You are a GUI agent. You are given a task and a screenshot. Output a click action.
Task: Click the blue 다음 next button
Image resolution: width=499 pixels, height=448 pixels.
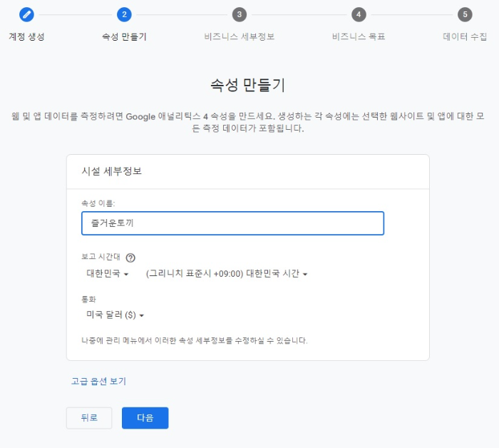(x=145, y=418)
